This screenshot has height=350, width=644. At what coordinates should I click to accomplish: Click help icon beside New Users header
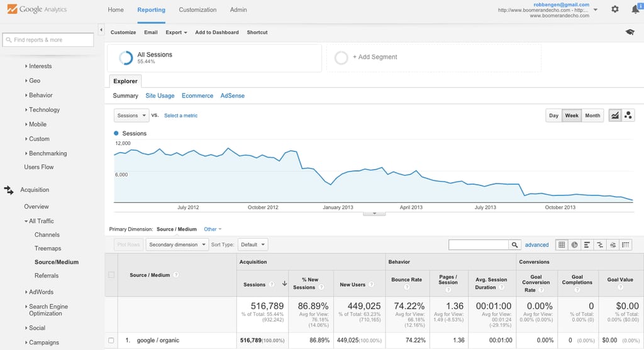(x=371, y=285)
